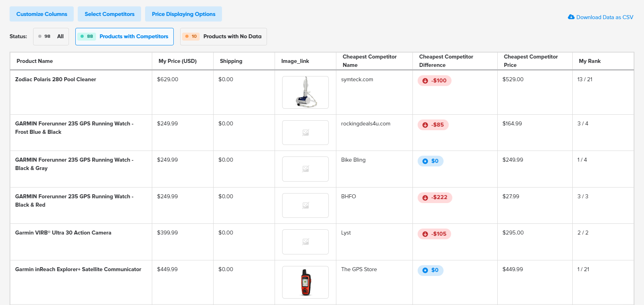Click the Select Competitors button
644x305 pixels.
click(110, 14)
